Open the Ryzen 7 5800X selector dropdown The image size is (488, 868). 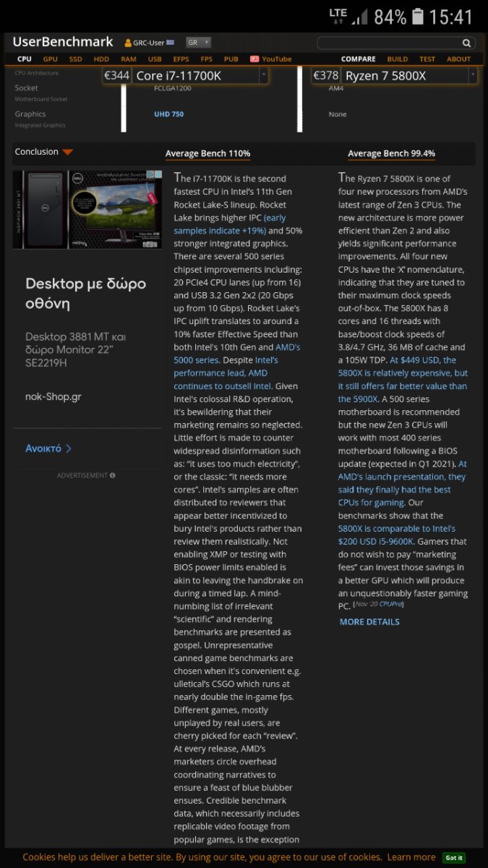click(473, 75)
